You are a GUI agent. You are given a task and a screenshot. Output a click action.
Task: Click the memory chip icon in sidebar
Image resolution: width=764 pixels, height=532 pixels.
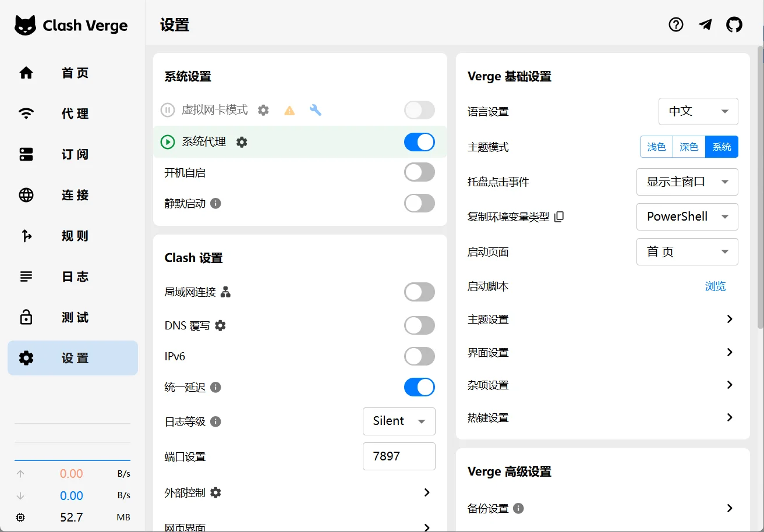click(21, 517)
